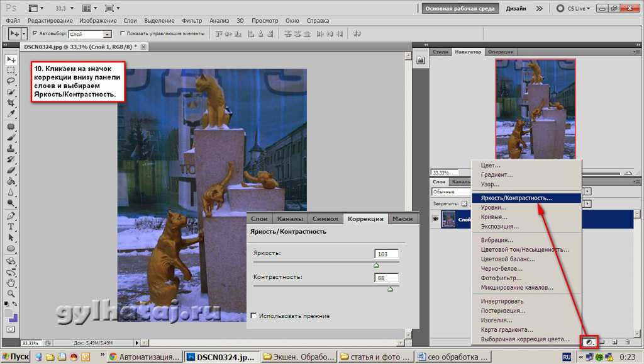This screenshot has height=364, width=644.
Task: Hide Слой 1 using the eye icon
Action: coord(435,218)
